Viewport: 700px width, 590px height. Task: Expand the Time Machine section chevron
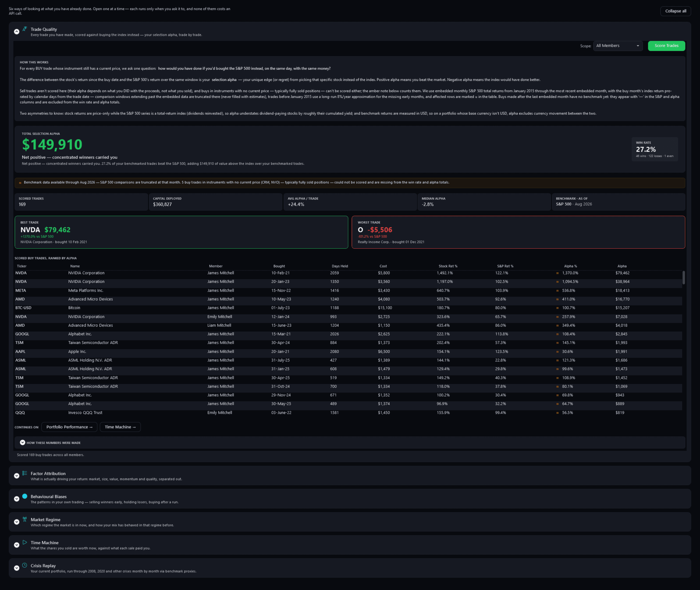[x=16, y=545]
